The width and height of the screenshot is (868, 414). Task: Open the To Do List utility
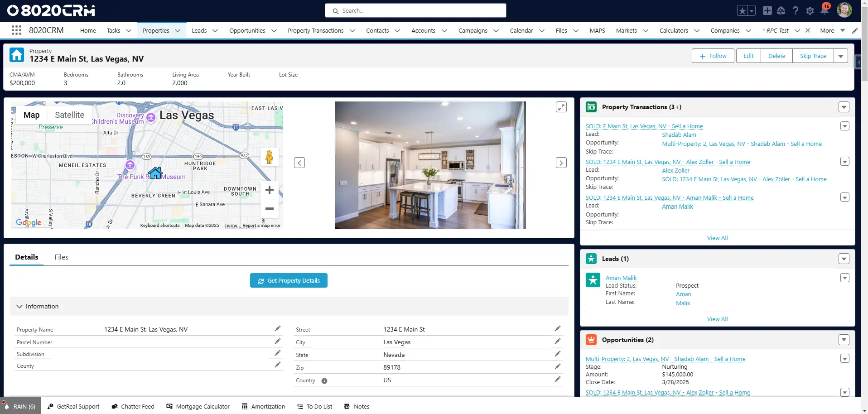point(315,407)
